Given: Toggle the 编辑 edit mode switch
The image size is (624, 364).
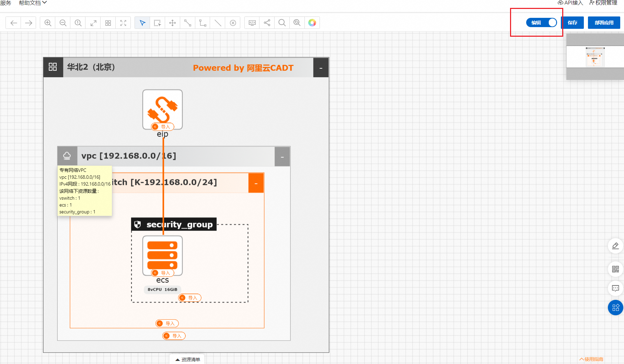Looking at the screenshot, I should 542,23.
